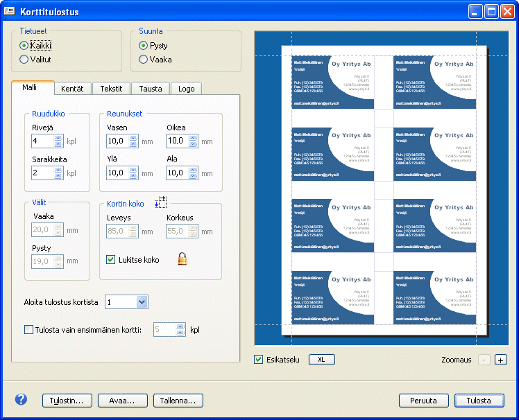Click the Vasen margin input field

point(118,141)
